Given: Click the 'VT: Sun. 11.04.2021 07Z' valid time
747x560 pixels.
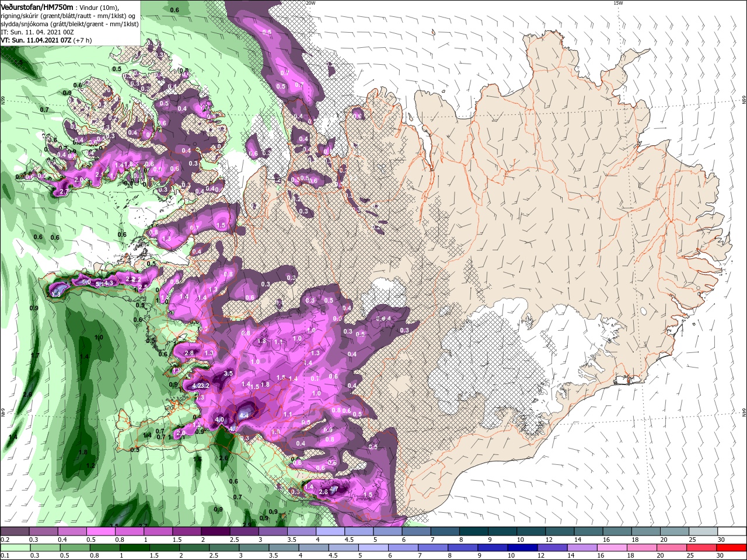Looking at the screenshot, I should pyautogui.click(x=36, y=40).
